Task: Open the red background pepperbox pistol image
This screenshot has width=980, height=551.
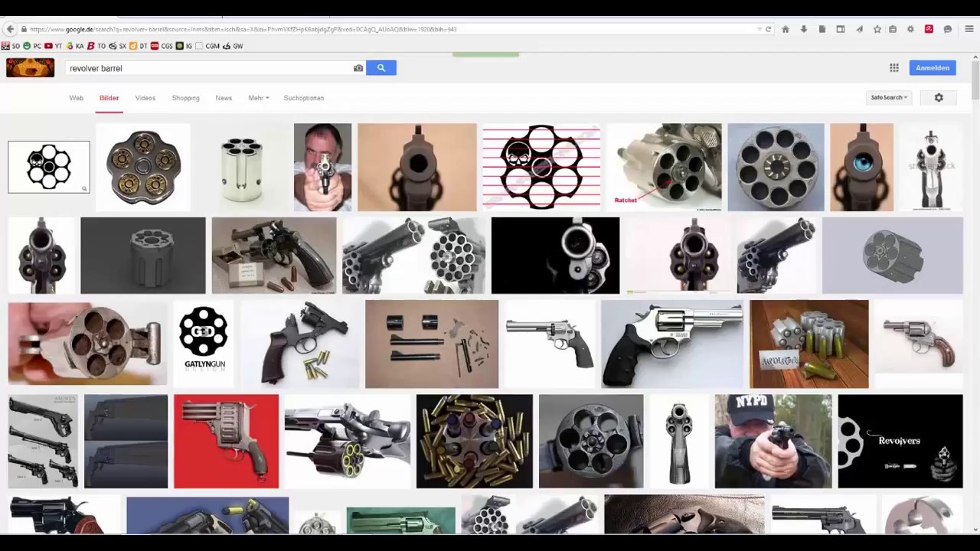Action: (226, 441)
